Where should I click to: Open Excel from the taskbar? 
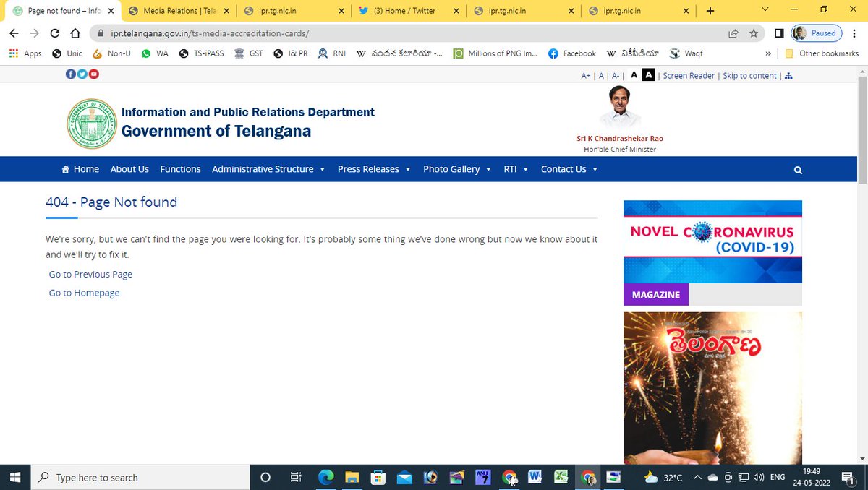[x=561, y=477]
